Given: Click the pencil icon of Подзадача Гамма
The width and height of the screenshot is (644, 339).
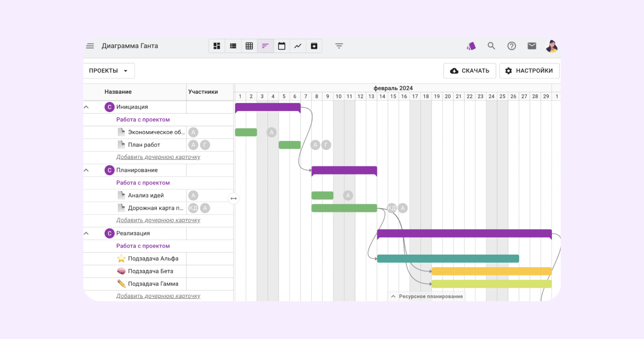Looking at the screenshot, I should coord(121,284).
